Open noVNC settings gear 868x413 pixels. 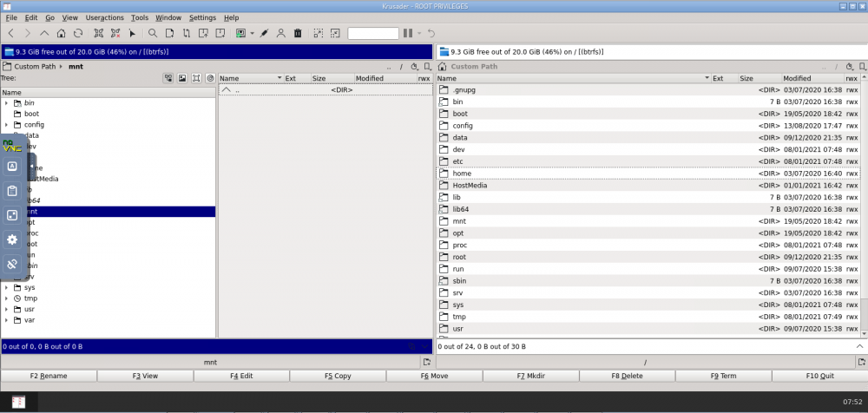tap(12, 239)
